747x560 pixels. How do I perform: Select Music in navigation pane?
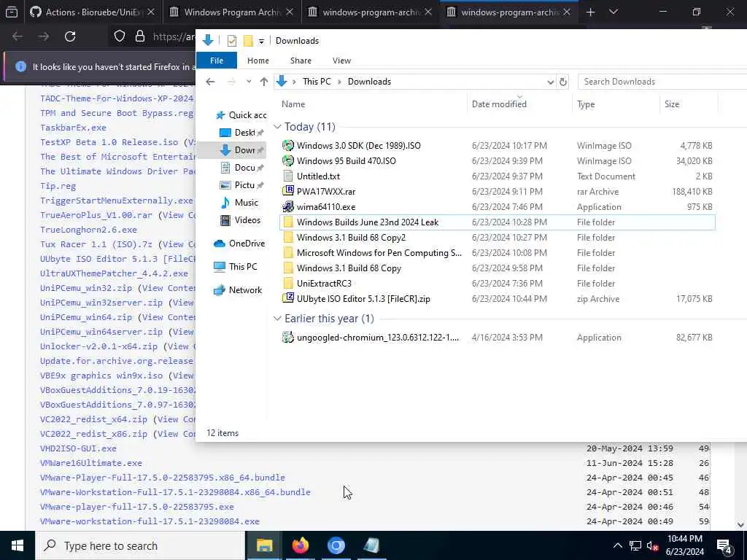tap(239, 203)
